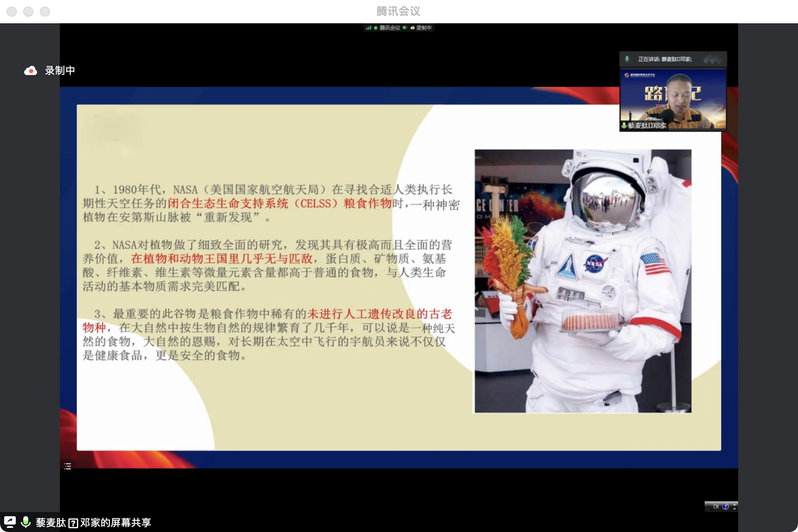Click the small cloud record icon in shared toolbar
The width and height of the screenshot is (798, 532).
(x=412, y=28)
